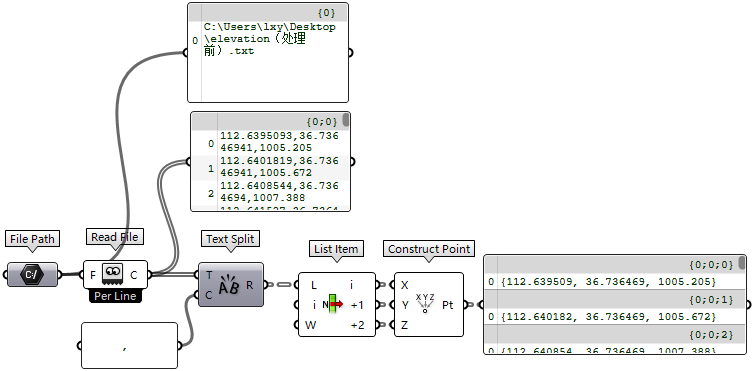Click the W input on List Item
Image resolution: width=754 pixels, height=371 pixels.
pos(311,325)
